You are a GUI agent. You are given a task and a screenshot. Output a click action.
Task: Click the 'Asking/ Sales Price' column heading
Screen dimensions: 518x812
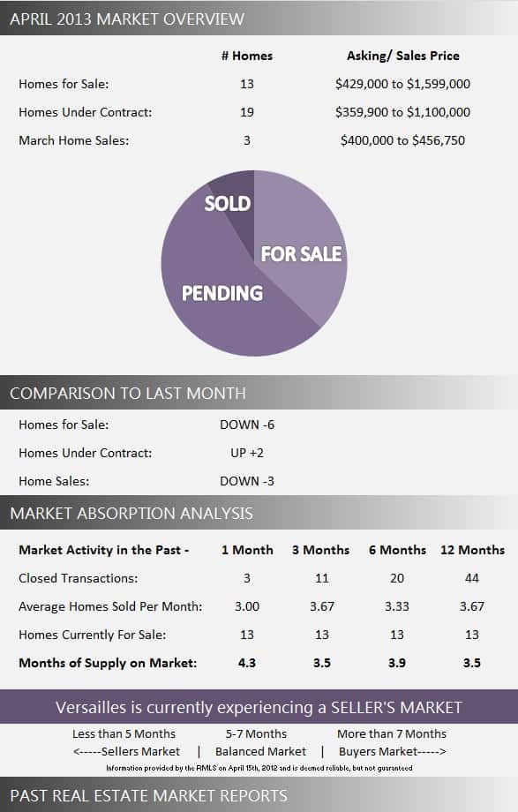[403, 56]
